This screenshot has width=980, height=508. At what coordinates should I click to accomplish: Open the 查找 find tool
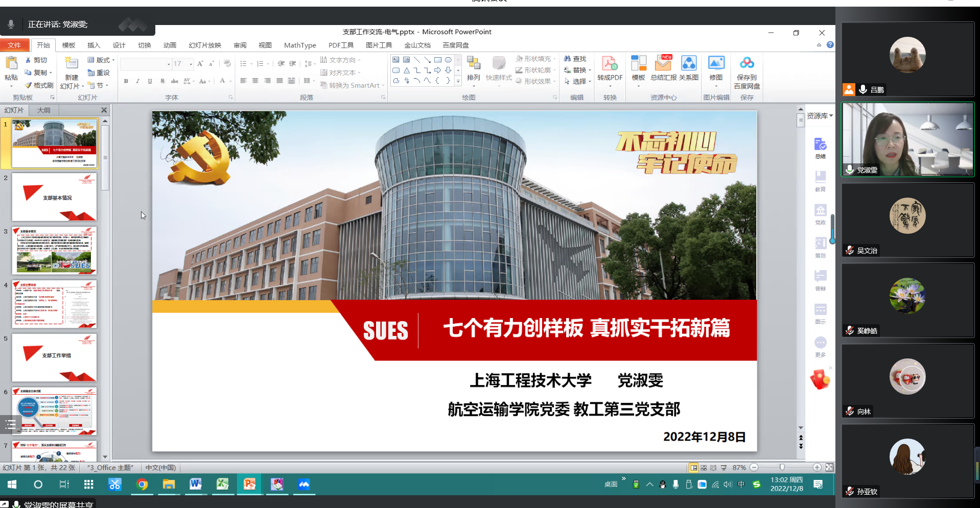pos(575,59)
